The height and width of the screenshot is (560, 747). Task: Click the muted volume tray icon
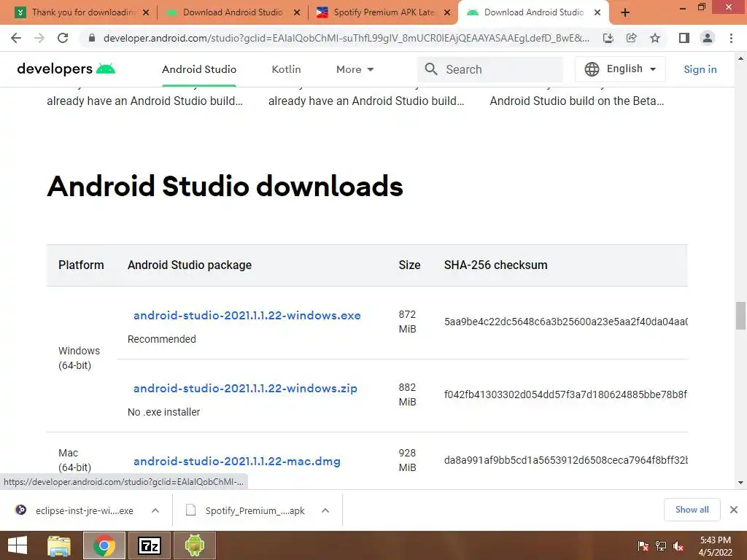[x=678, y=546]
